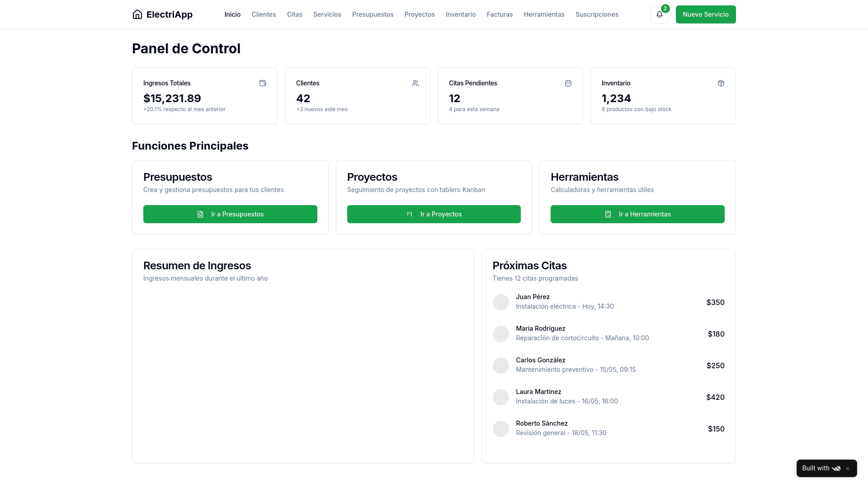Viewport: 868px width, 488px height.
Task: Click the package icon in Inventario card
Action: pyautogui.click(x=721, y=83)
